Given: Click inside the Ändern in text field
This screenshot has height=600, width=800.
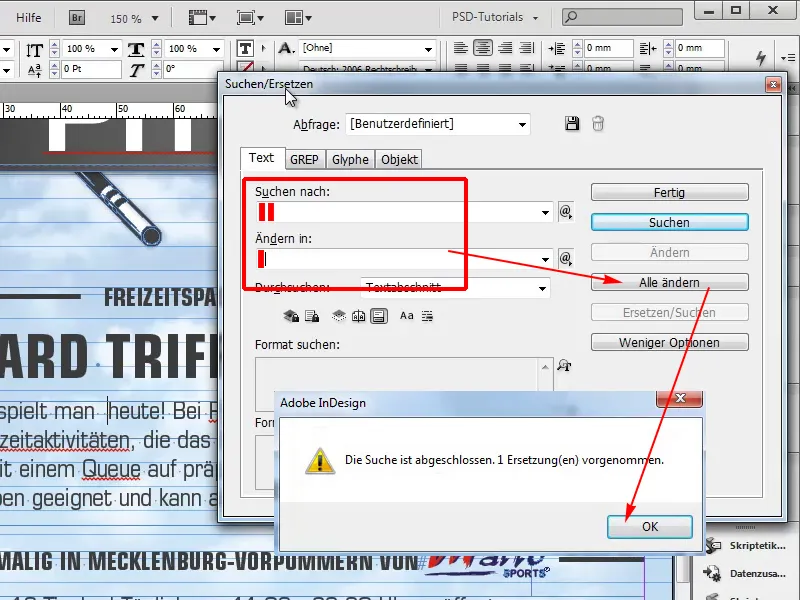Looking at the screenshot, I should [400, 260].
